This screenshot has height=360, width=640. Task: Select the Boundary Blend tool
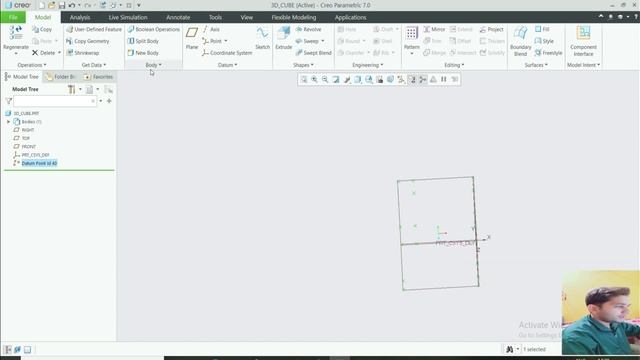[x=520, y=41]
